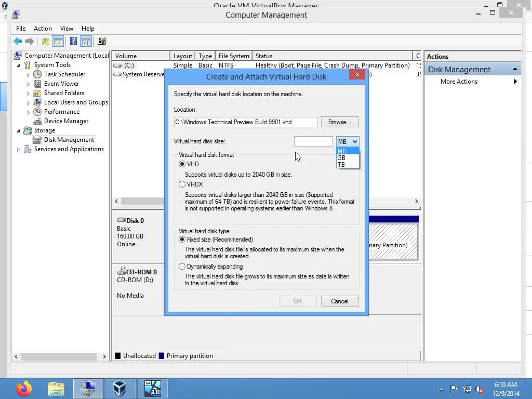Click the blue Help toolbar icon
The width and height of the screenshot is (532, 399).
73,42
